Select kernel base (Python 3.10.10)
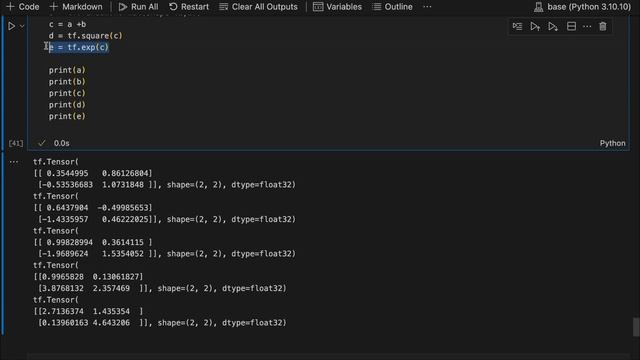 [x=582, y=7]
